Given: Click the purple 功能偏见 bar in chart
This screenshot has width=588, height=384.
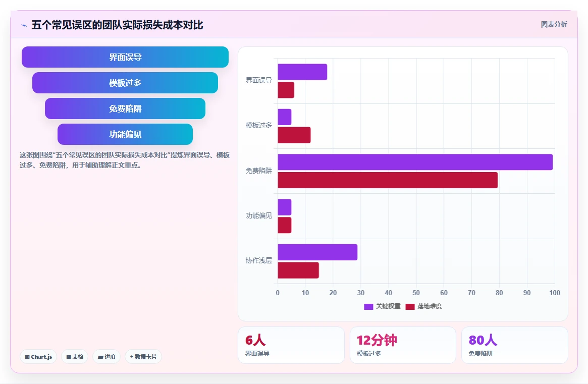Looking at the screenshot, I should point(285,207).
